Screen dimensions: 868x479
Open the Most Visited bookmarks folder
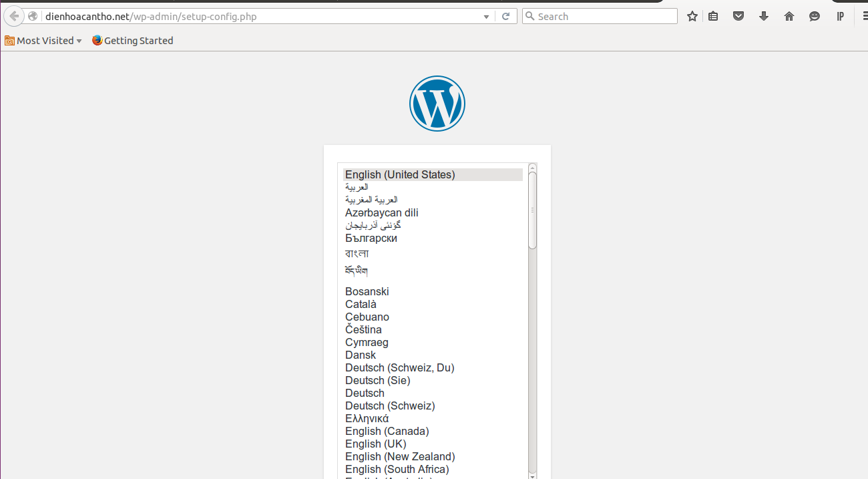tap(43, 41)
